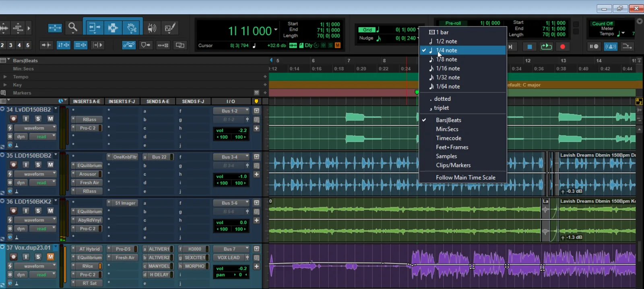Toggle input monitor on track 36

point(26,211)
